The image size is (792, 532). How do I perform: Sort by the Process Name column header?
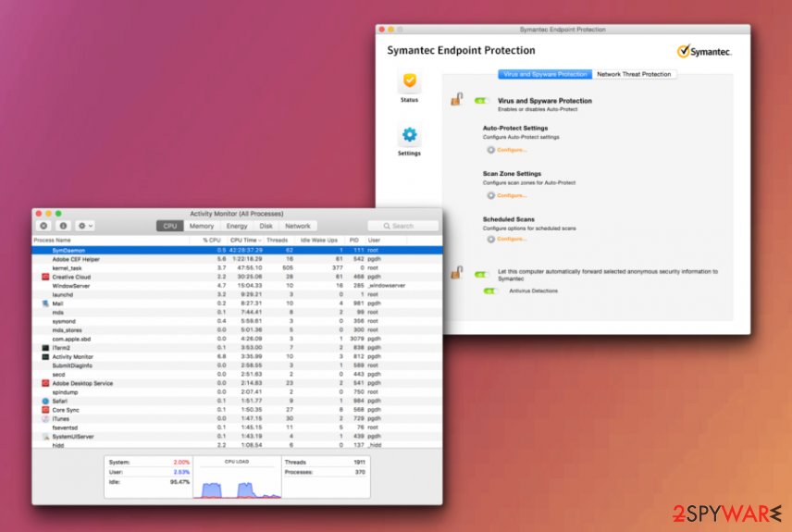pos(110,241)
